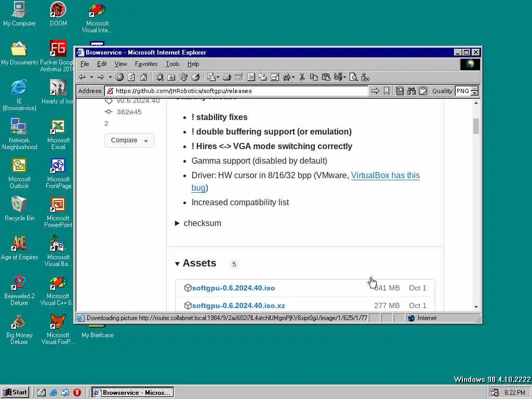Click the Show Desktop quick launch icon

point(42,393)
